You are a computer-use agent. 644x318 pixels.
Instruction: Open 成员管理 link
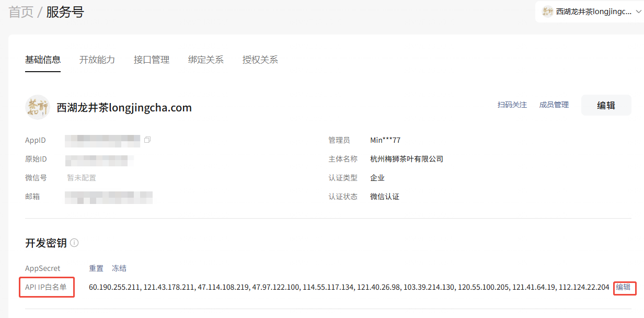point(554,105)
